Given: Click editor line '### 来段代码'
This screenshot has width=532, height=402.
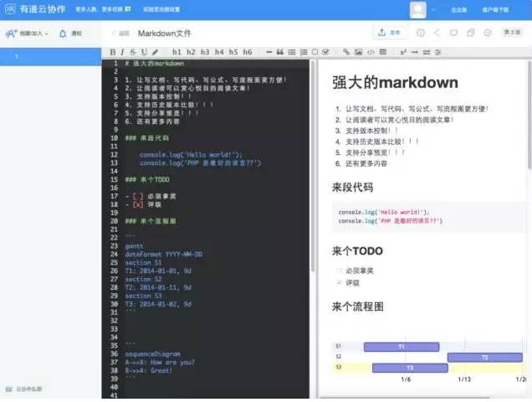Looking at the screenshot, I should (147, 138).
